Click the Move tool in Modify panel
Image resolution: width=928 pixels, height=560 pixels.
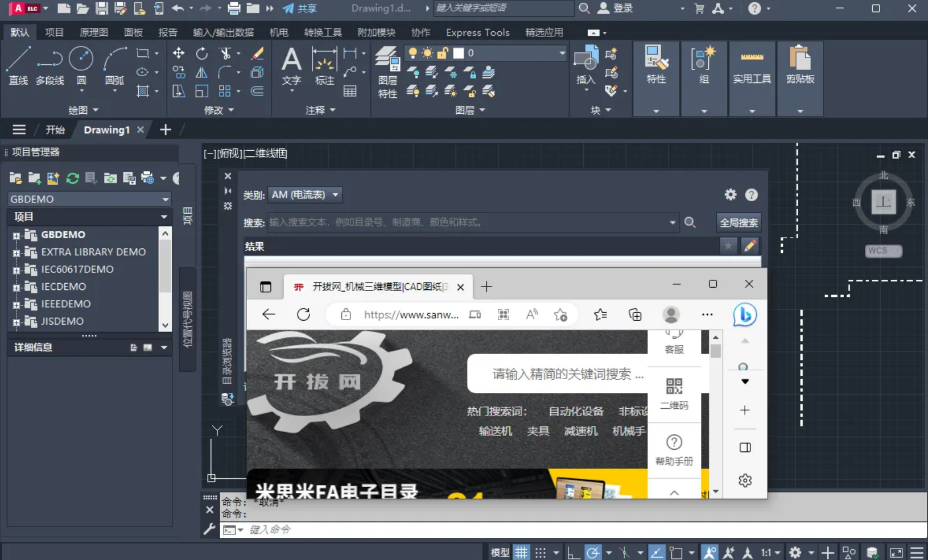click(x=179, y=53)
